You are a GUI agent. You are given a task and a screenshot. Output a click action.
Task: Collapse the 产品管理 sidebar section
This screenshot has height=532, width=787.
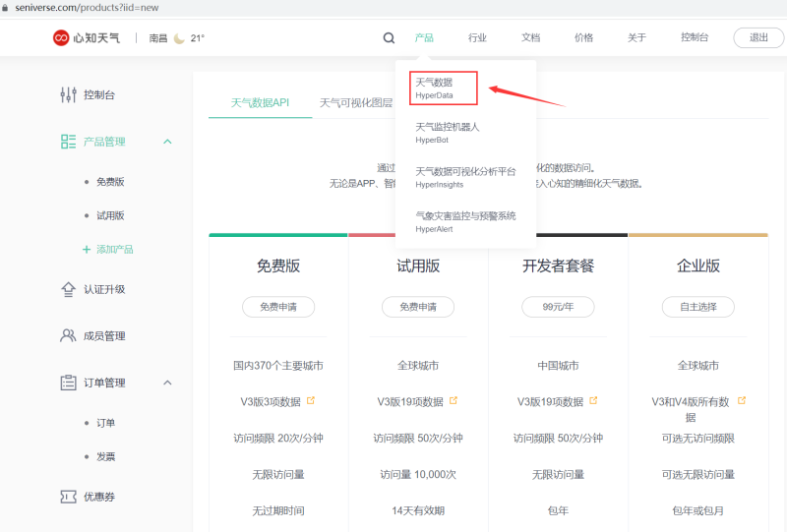167,142
